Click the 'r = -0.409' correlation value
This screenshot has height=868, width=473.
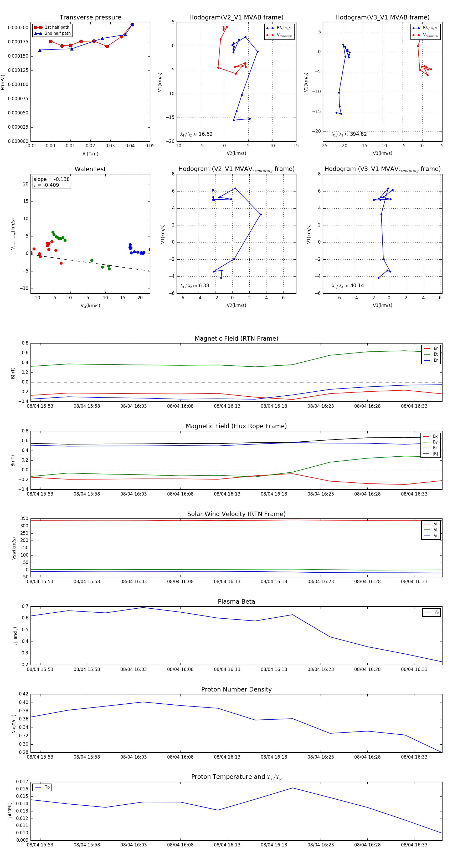pos(47,185)
